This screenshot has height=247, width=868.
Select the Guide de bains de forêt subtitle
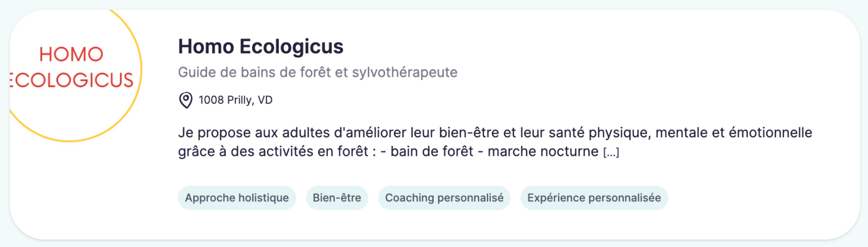(x=318, y=73)
